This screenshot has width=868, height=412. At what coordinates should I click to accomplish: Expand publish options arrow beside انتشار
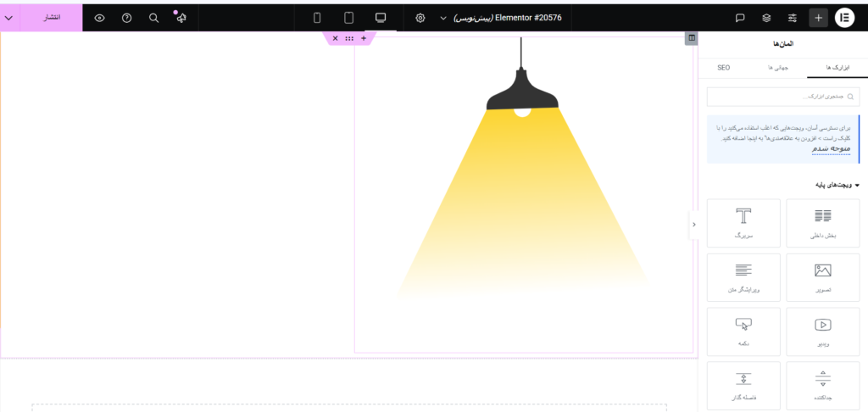[x=8, y=17]
